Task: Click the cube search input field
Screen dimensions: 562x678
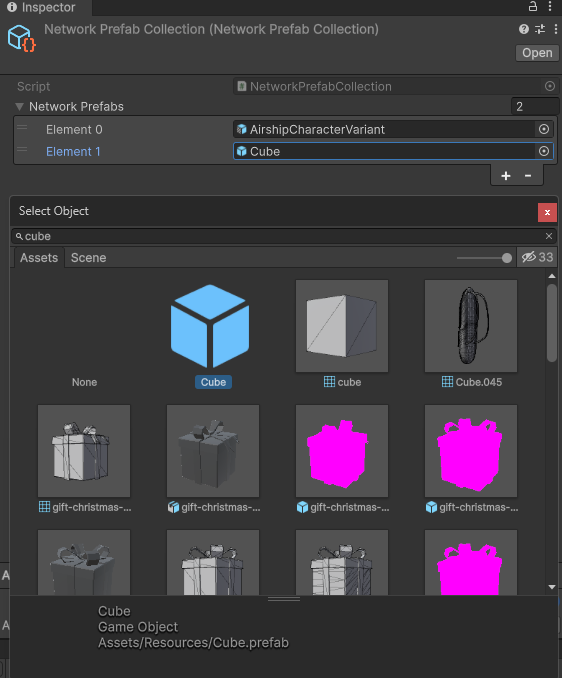Action: 283,236
